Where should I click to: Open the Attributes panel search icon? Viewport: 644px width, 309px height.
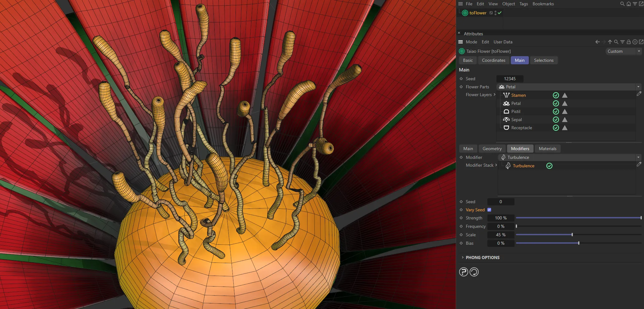616,42
